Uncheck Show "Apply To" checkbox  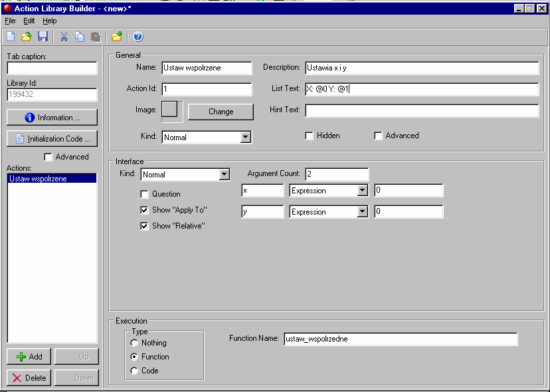(144, 210)
